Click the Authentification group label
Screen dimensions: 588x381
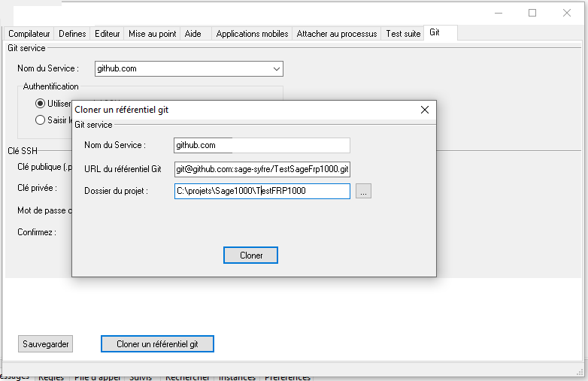point(50,86)
